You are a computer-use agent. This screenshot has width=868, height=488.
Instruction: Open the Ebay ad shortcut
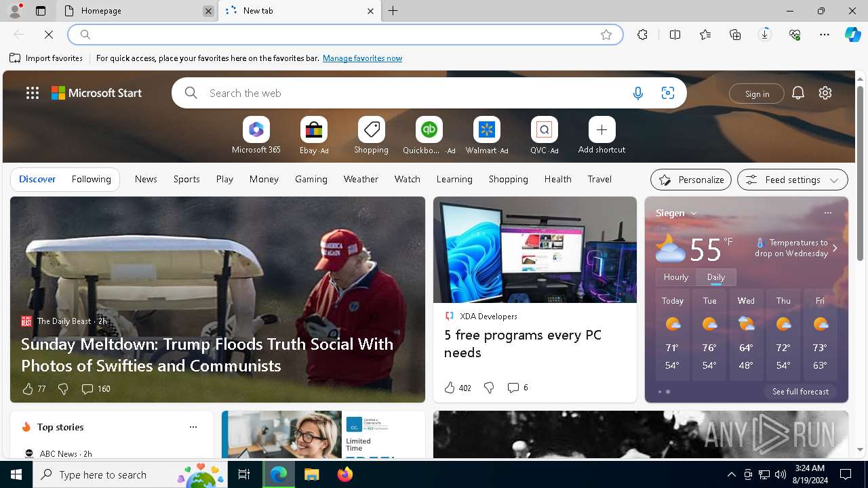(x=314, y=136)
